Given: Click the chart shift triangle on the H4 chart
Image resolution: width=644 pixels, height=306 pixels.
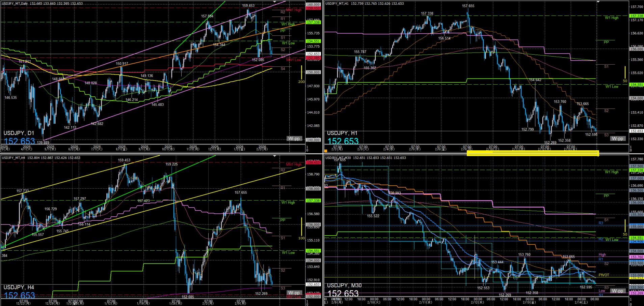Looking at the screenshot, I should click(274, 156).
